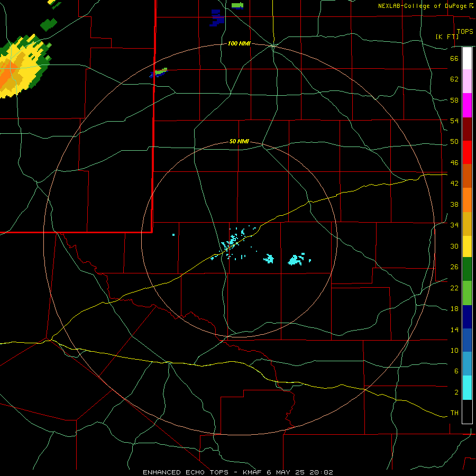Viewport: 476px width, 476px height.
Task: Click the dark orange 46 kft legend swatch
Action: coord(467,176)
